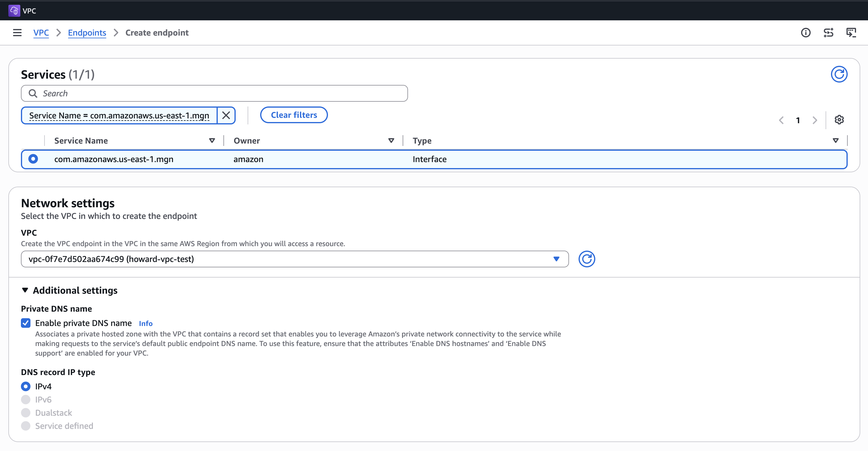Open the info panel icon
868x451 pixels.
[x=805, y=33]
